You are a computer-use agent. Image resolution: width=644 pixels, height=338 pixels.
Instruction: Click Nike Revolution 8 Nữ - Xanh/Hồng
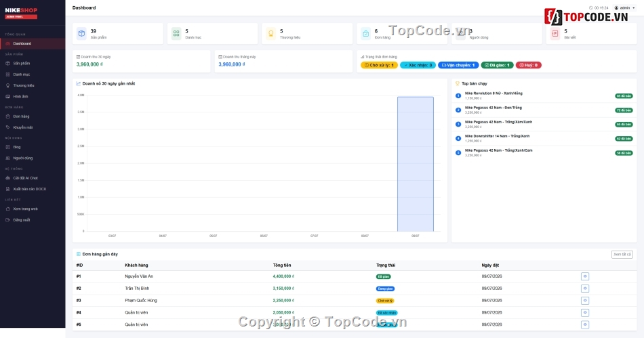(x=494, y=93)
